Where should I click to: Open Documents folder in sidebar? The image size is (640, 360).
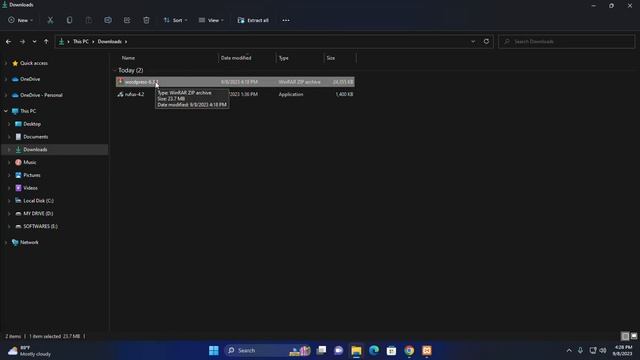36,137
